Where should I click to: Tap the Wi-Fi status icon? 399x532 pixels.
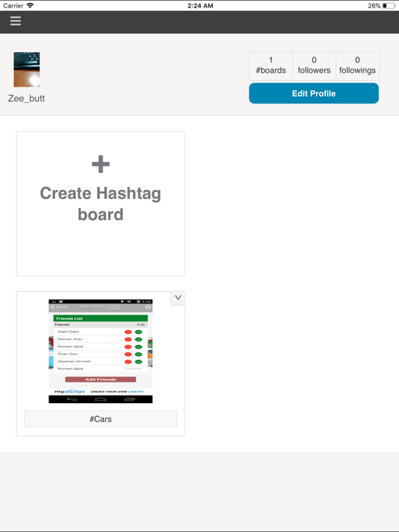click(x=30, y=6)
